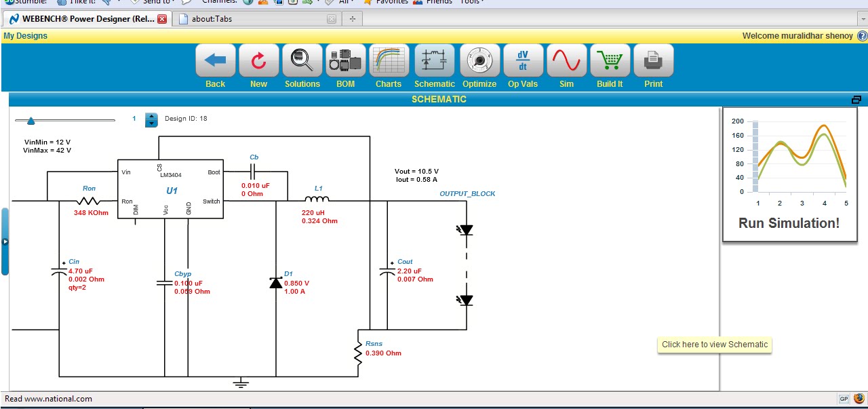
Task: Open the BOM parts list icon
Action: [x=345, y=62]
